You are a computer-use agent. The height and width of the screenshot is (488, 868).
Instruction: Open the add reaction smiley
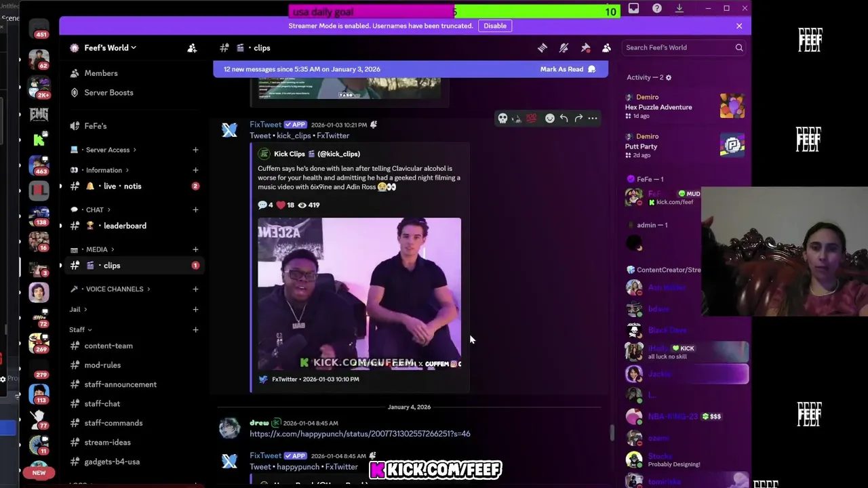click(x=550, y=118)
